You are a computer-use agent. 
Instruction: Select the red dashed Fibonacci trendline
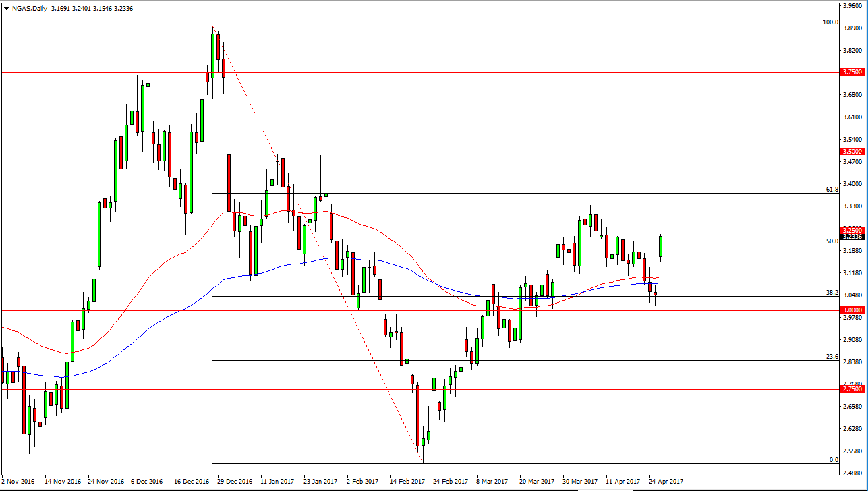[x=317, y=243]
